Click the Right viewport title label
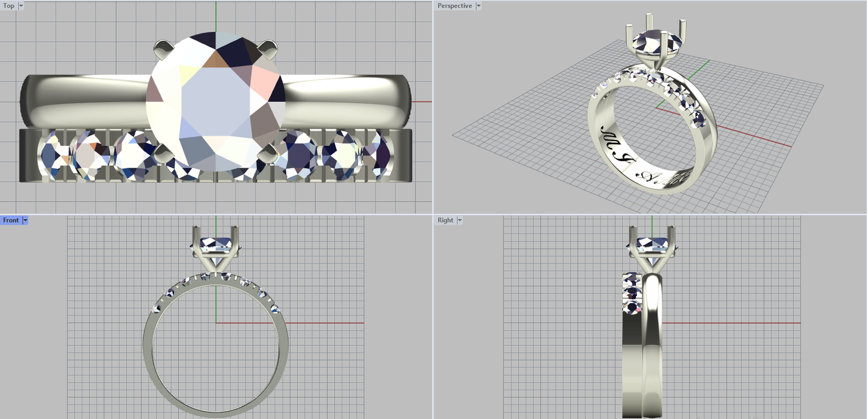Viewport: 868px width, 419px height. pos(445,220)
